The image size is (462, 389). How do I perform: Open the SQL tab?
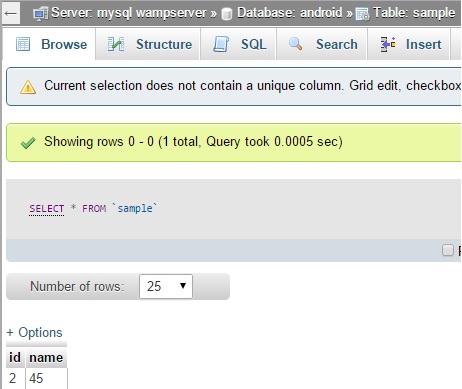[238, 44]
